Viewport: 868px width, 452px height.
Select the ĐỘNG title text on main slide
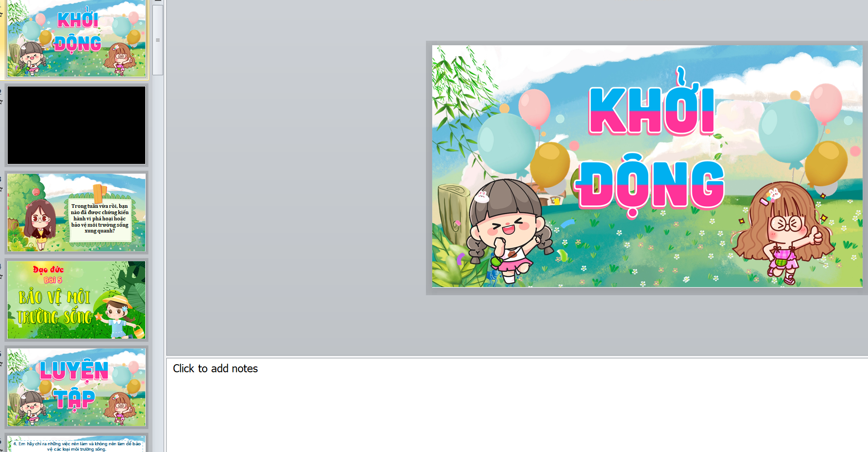(650, 185)
